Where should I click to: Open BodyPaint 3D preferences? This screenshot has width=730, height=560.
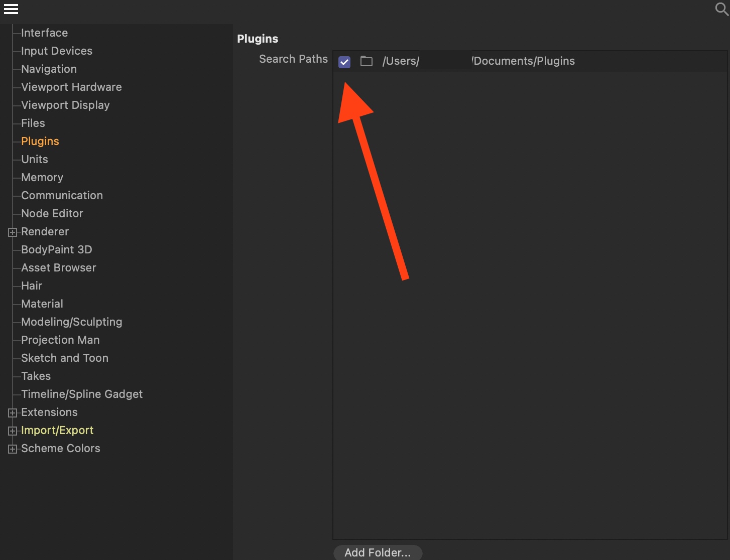56,249
